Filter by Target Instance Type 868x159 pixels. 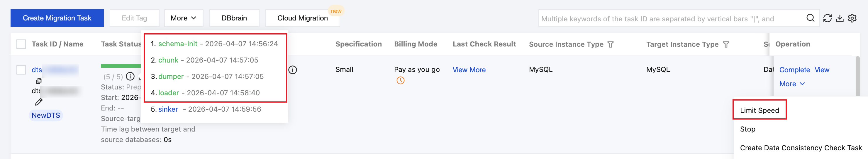click(726, 44)
